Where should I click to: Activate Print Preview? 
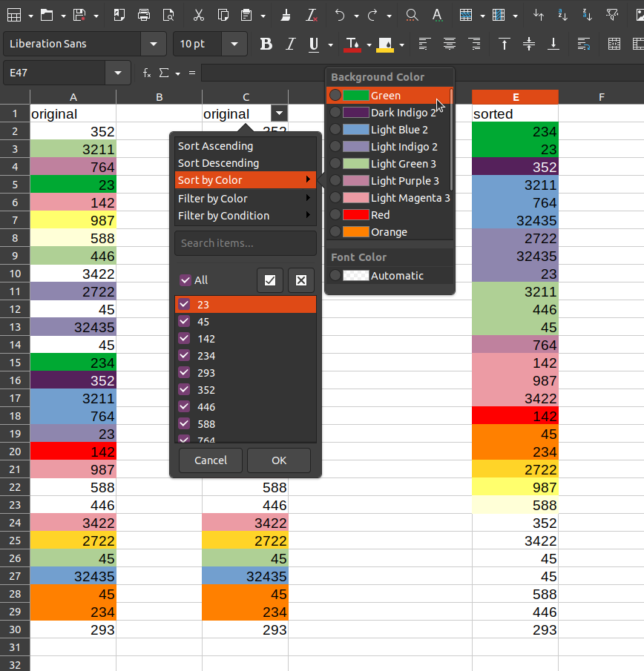pyautogui.click(x=168, y=14)
